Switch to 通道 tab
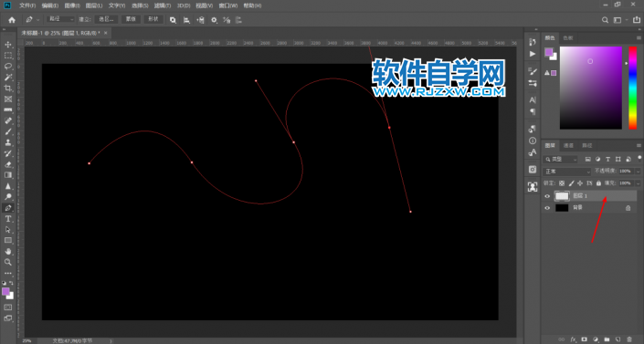Image resolution: width=644 pixels, height=344 pixels. tap(568, 145)
